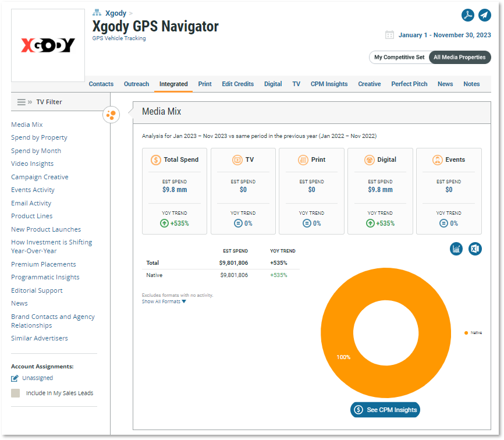Viewport: 504px width, 440px height.
Task: Click the Digital up-arrow trend icon
Action: 370,223
